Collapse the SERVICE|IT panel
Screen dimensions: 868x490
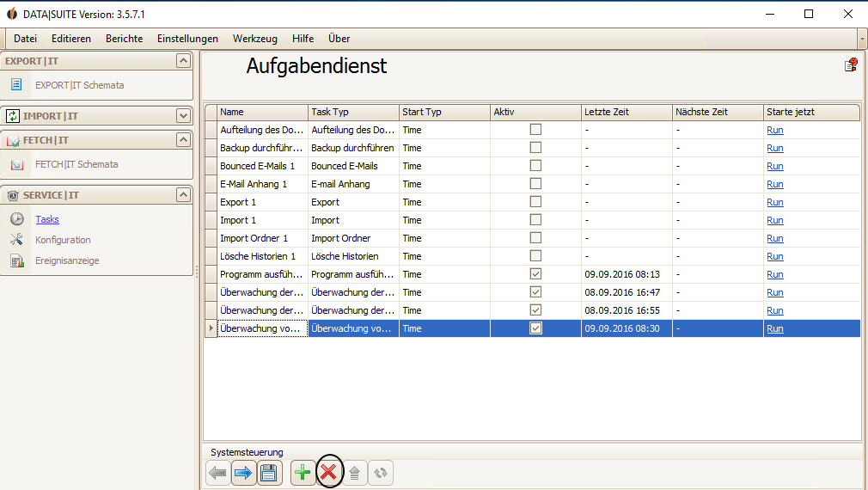point(183,194)
